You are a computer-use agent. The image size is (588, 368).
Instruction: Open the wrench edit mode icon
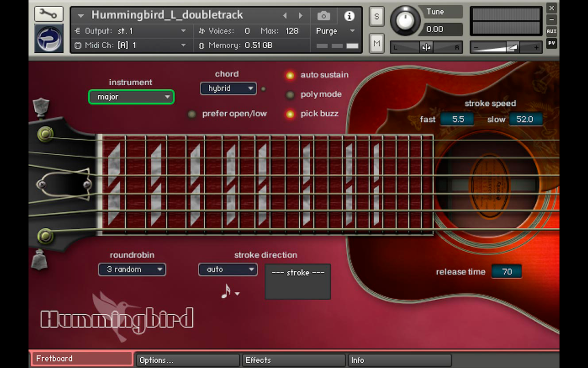[49, 14]
